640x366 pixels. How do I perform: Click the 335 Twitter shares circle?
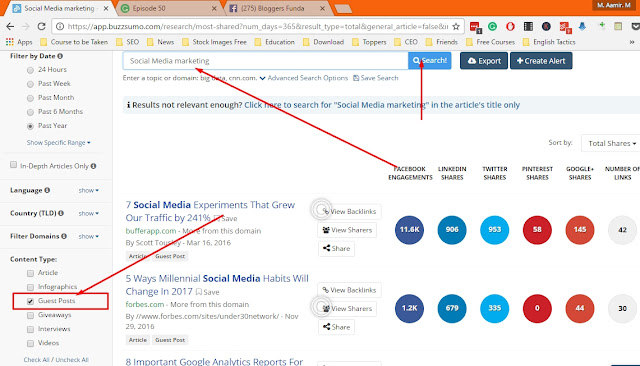[x=494, y=308]
